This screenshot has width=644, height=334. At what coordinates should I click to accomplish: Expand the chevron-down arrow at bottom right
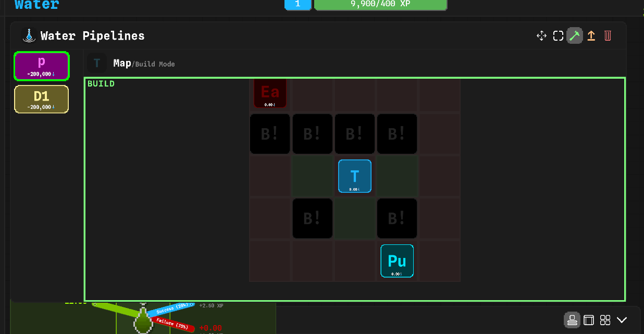pos(622,320)
